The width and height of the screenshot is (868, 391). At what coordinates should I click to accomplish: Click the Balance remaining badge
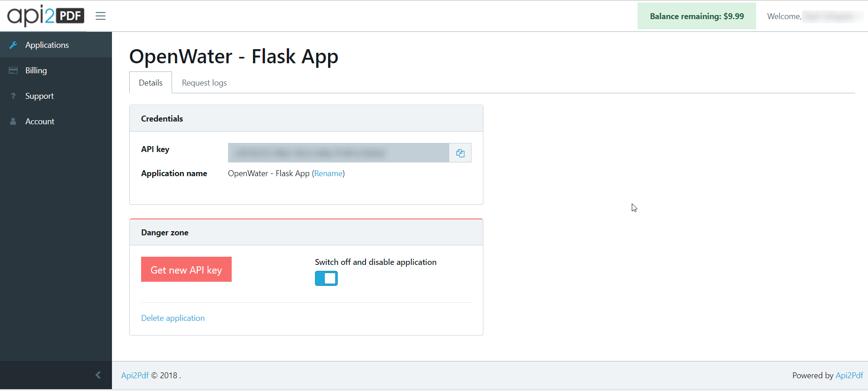coord(697,16)
